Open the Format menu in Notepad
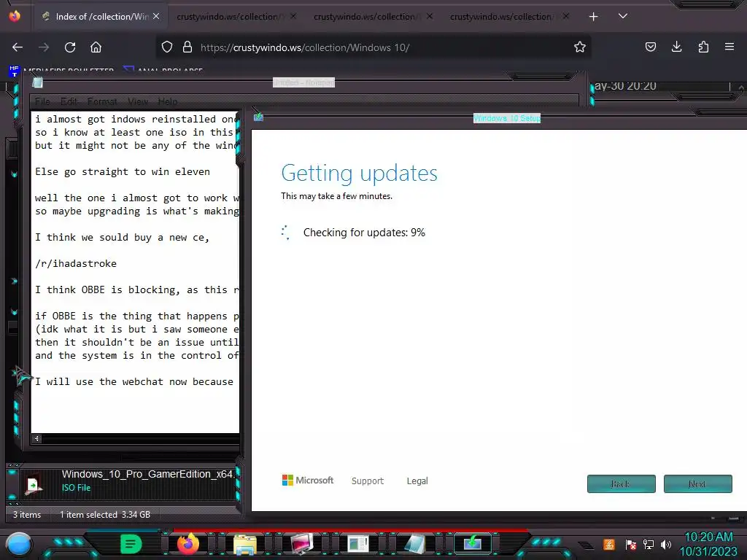This screenshot has height=560, width=747. click(102, 101)
